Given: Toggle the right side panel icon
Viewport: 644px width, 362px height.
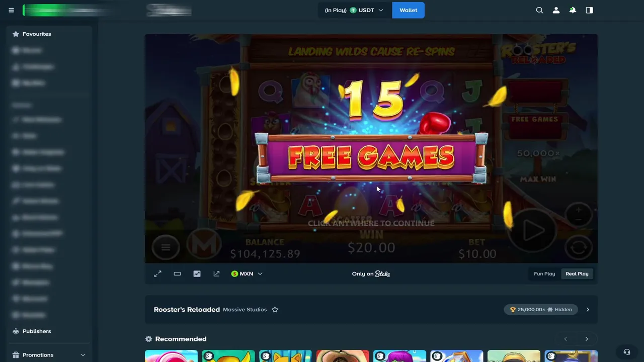Looking at the screenshot, I should (589, 10).
